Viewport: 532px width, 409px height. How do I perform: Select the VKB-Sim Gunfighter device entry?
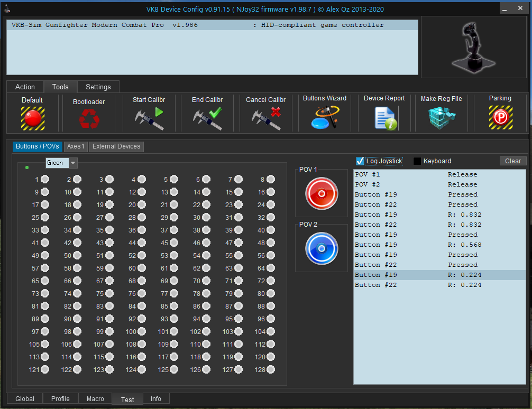pyautogui.click(x=213, y=25)
